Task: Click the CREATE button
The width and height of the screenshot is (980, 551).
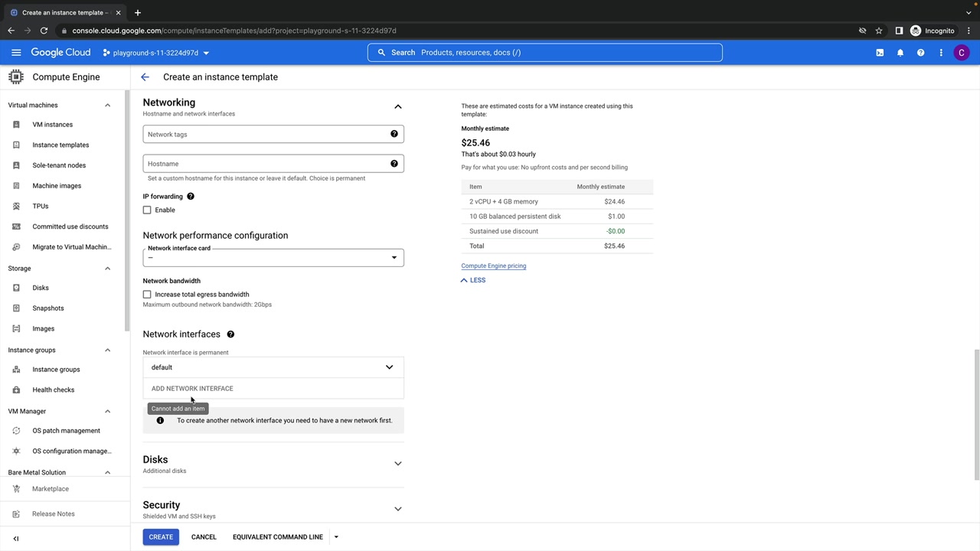Action: [x=161, y=537]
